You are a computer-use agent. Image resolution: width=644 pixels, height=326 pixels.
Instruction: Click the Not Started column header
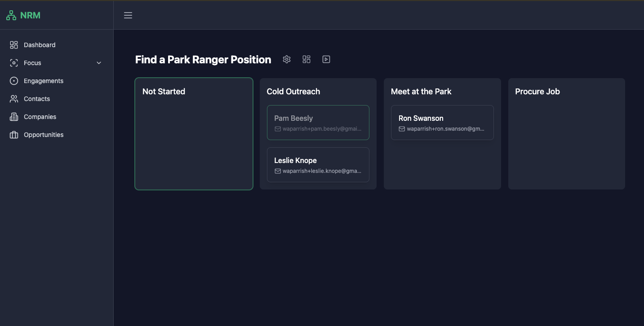coord(164,91)
